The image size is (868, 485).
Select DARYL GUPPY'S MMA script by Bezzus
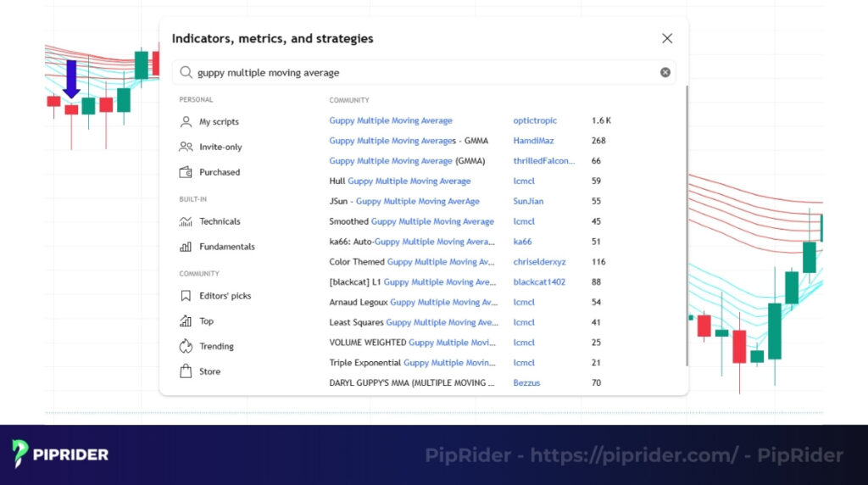[x=411, y=383]
